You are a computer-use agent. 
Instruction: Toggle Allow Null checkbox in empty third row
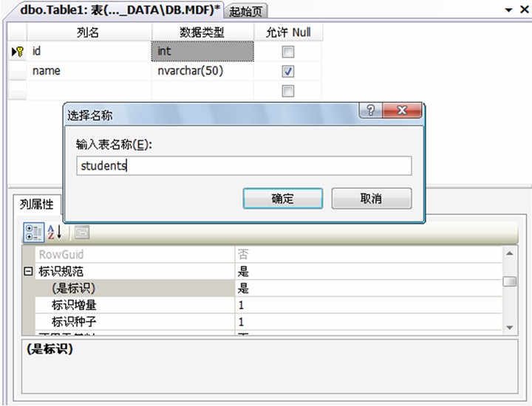tap(288, 92)
